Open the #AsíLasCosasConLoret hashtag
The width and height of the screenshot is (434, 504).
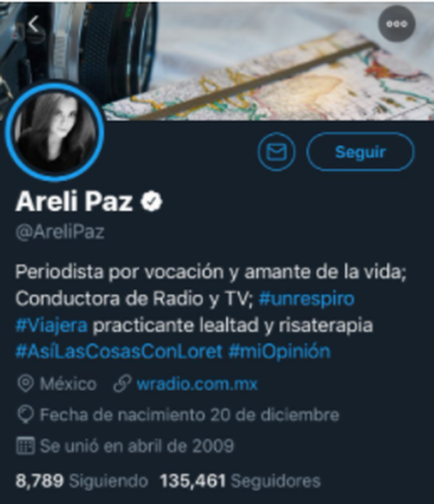coord(119,351)
